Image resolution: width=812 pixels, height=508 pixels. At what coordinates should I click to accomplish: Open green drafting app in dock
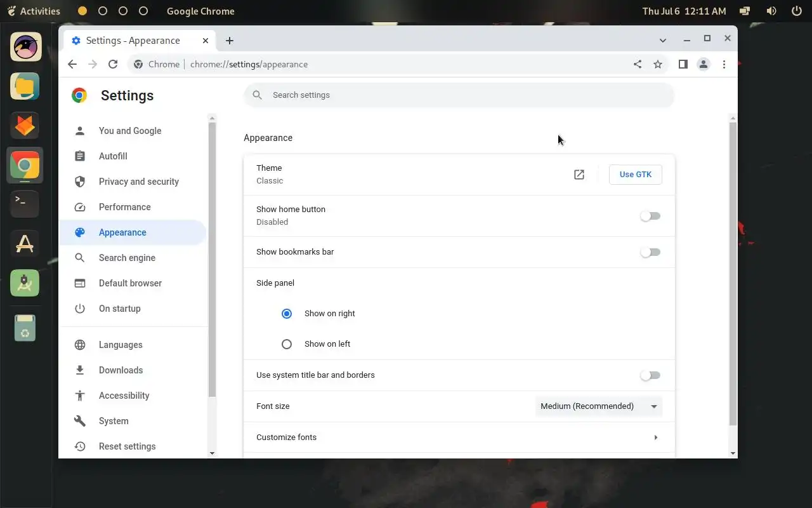pyautogui.click(x=25, y=283)
